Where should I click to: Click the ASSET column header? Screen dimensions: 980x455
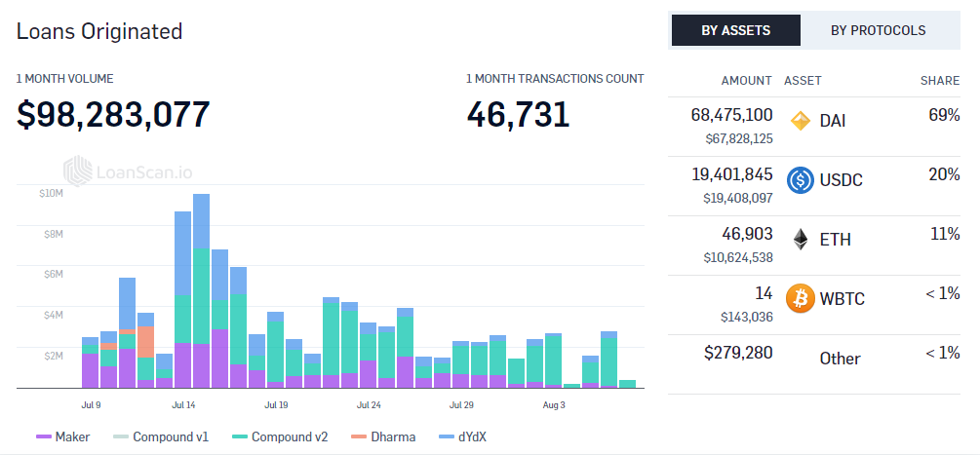804,81
